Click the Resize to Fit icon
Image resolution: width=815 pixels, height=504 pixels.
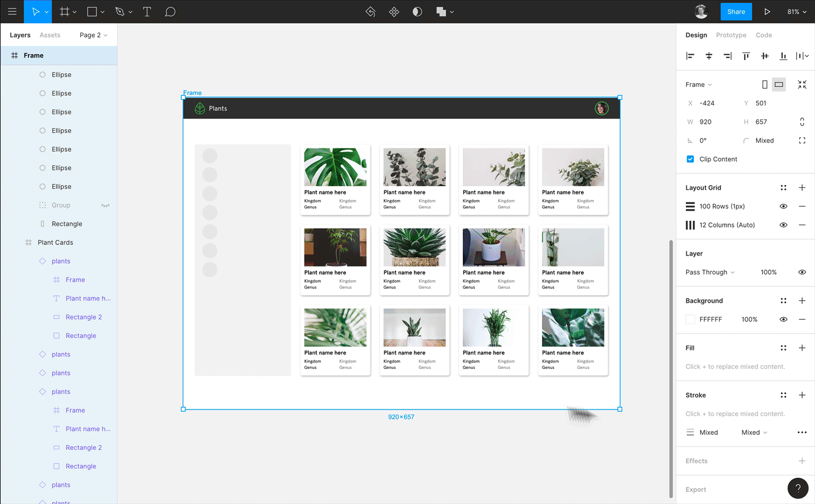[x=802, y=84]
